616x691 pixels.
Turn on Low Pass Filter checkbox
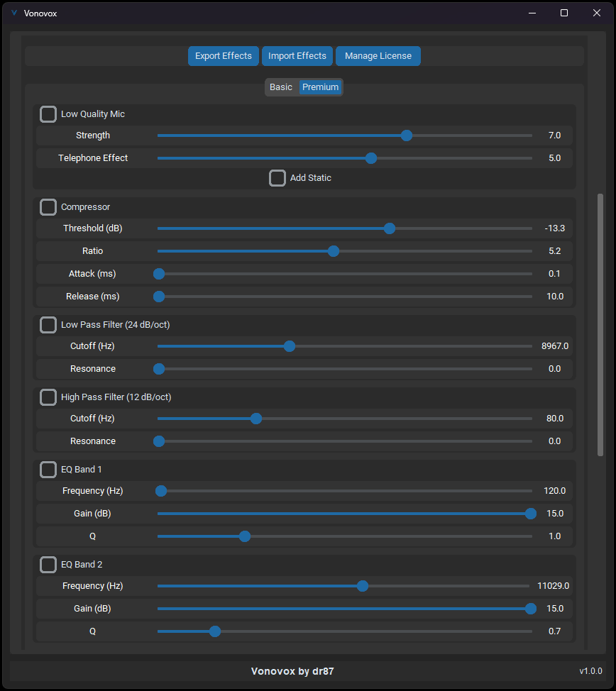(x=48, y=325)
